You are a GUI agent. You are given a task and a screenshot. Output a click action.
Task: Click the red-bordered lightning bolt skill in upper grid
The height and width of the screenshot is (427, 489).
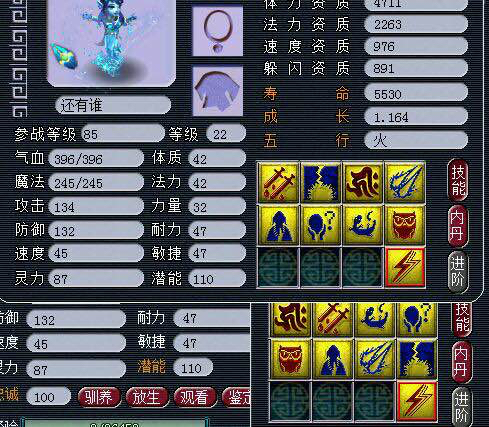click(x=405, y=267)
